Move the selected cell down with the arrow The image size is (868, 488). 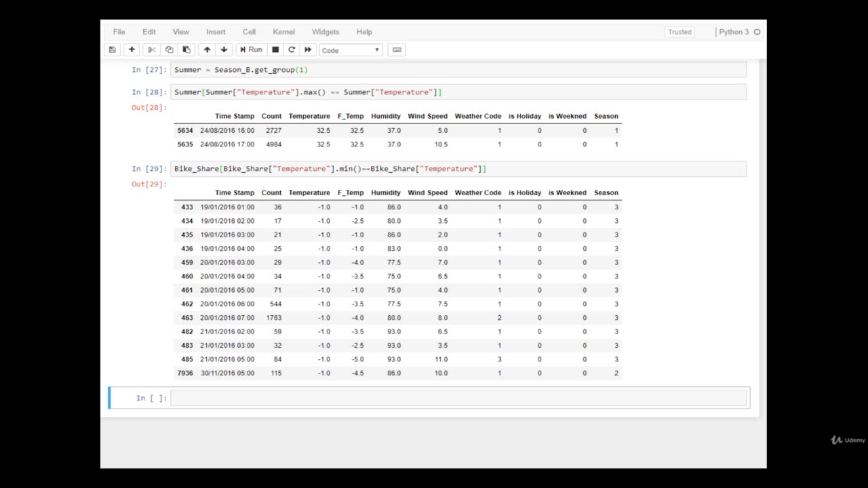tap(224, 49)
